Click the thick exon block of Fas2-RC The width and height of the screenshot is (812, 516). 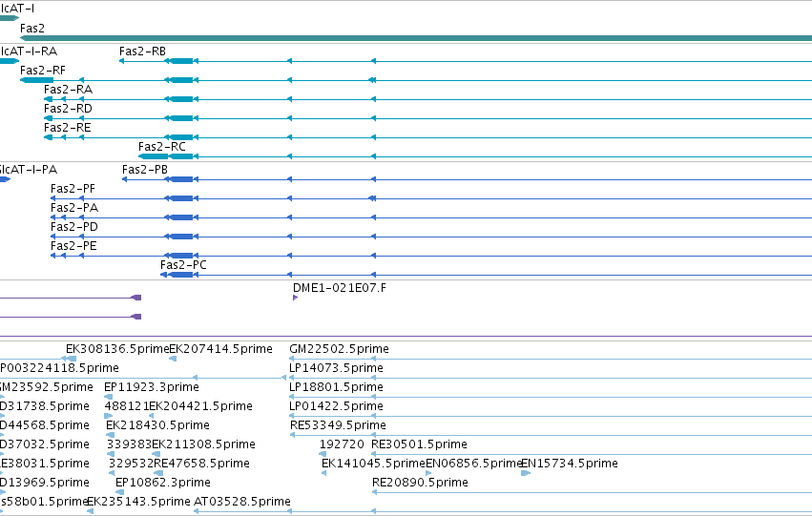[x=154, y=156]
